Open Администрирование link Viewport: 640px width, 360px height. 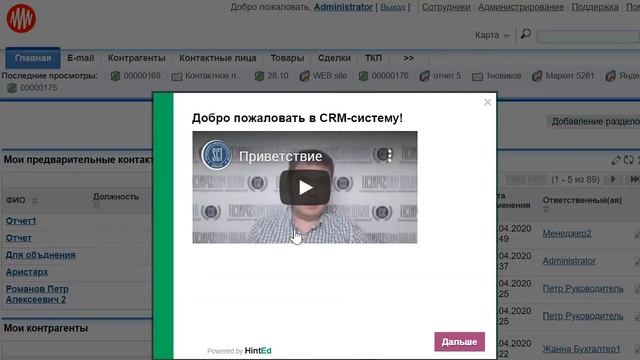(521, 7)
